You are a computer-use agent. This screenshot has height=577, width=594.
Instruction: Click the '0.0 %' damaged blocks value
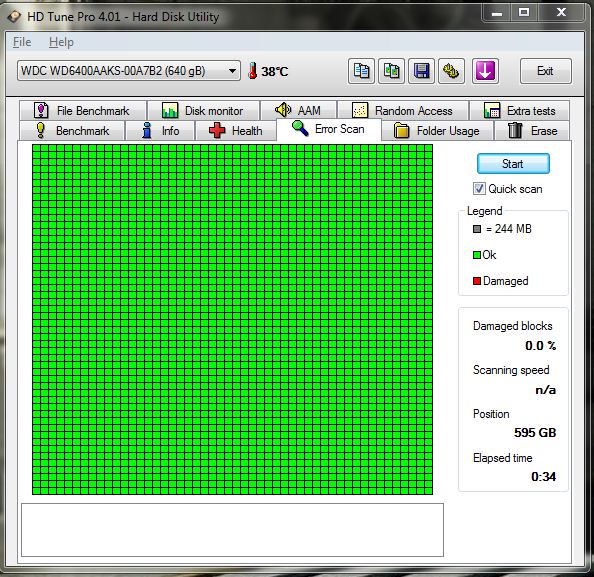pos(540,346)
